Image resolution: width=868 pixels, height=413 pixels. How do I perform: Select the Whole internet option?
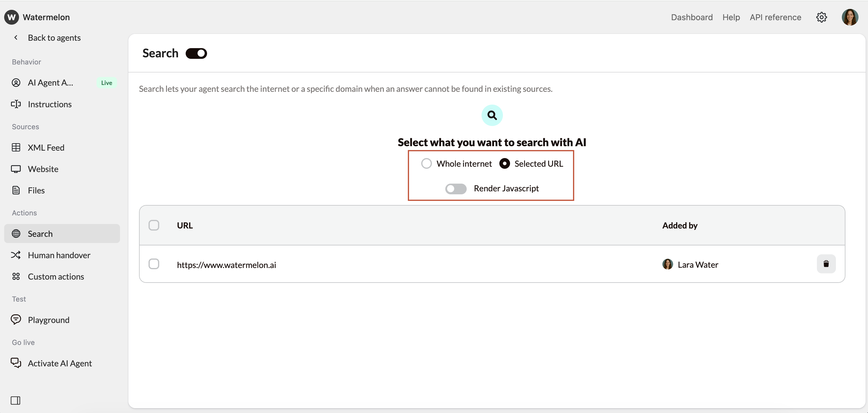pos(426,163)
